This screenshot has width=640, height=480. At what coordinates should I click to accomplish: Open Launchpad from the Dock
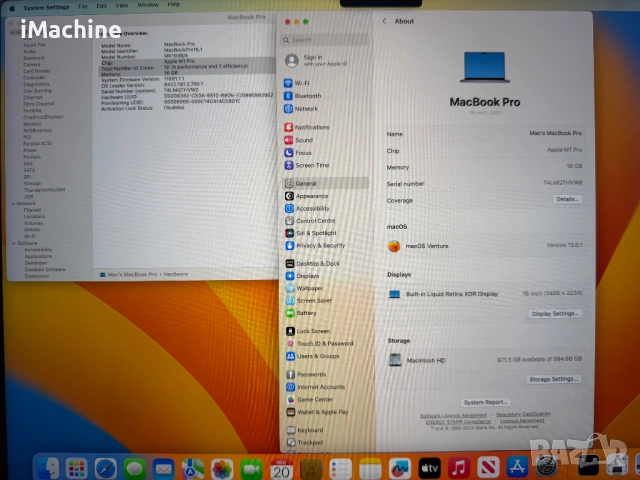tap(77, 468)
